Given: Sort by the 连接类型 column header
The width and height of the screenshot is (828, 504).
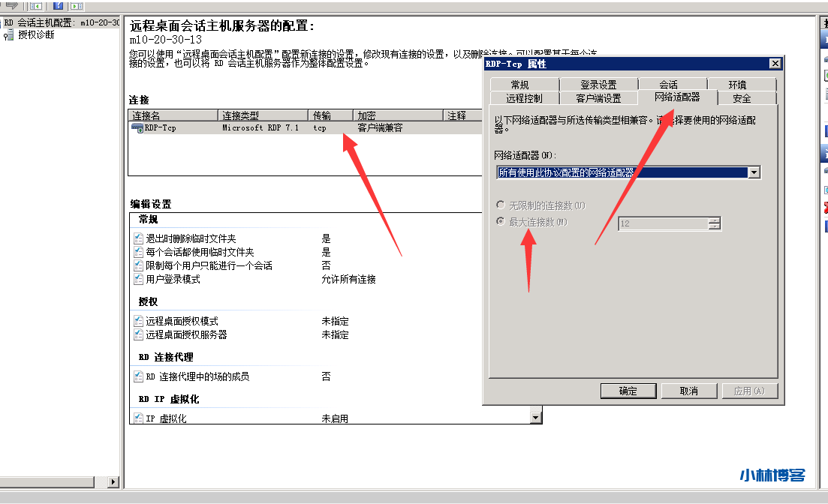Looking at the screenshot, I should pos(263,115).
